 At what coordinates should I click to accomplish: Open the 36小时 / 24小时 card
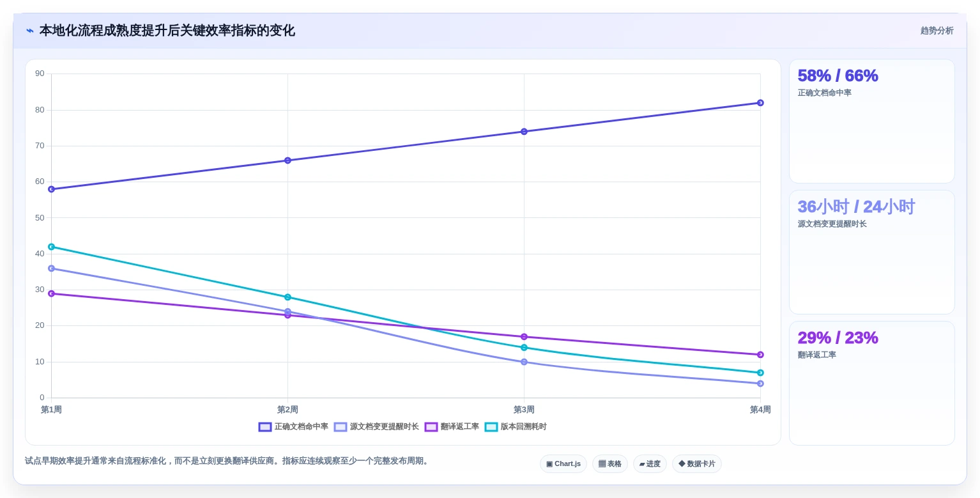(x=872, y=253)
